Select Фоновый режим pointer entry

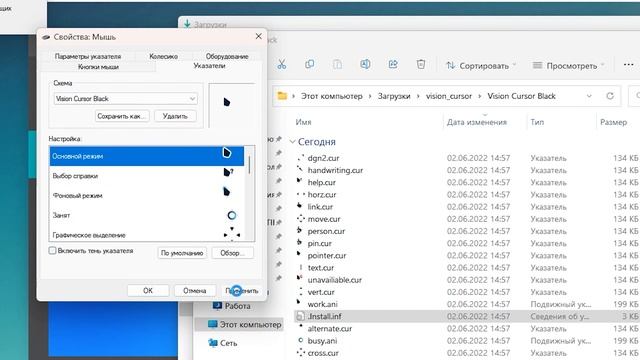(x=147, y=196)
